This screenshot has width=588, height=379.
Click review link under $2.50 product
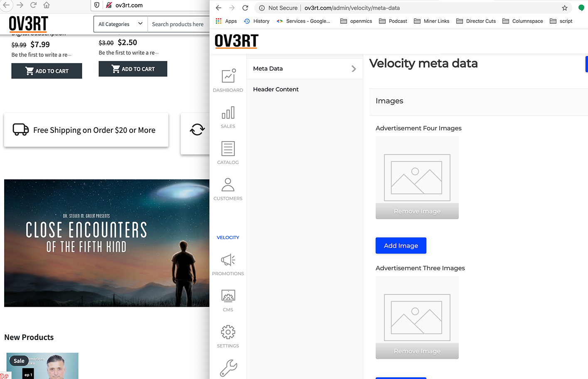point(129,53)
